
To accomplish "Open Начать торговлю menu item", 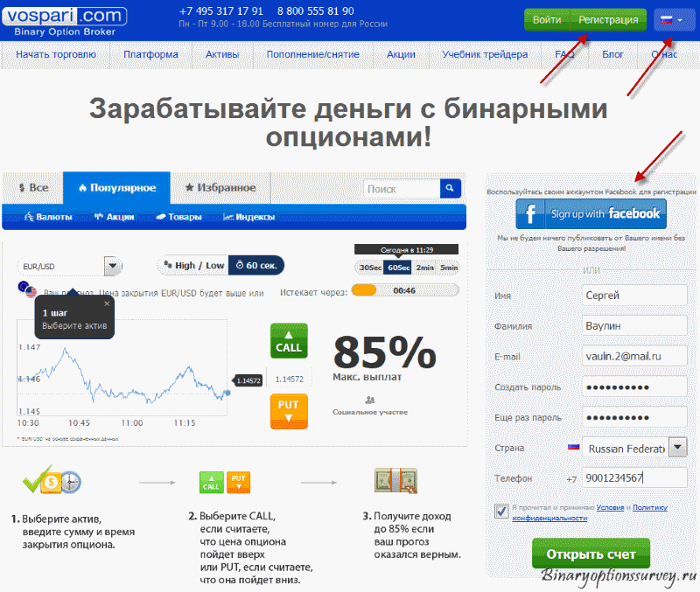I will coord(56,54).
